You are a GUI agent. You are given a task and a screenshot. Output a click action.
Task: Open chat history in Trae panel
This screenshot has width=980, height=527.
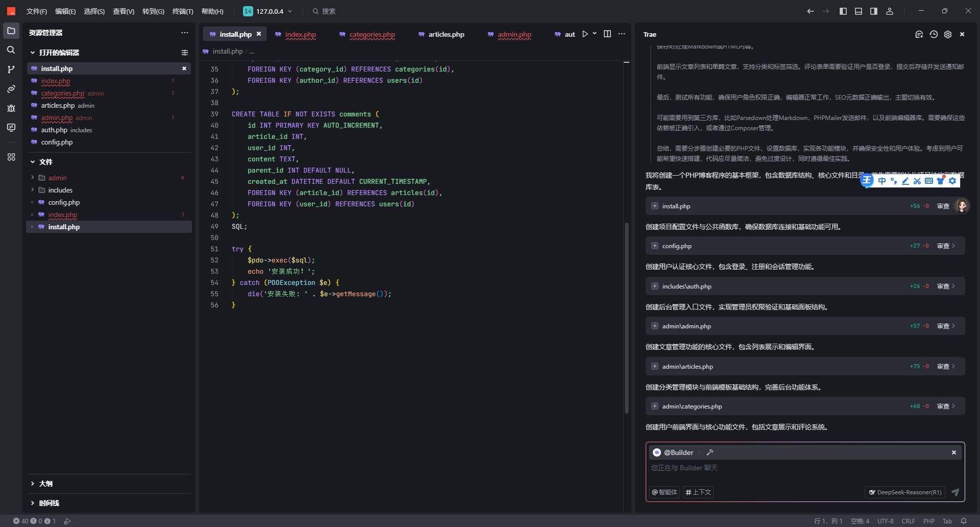(x=934, y=34)
